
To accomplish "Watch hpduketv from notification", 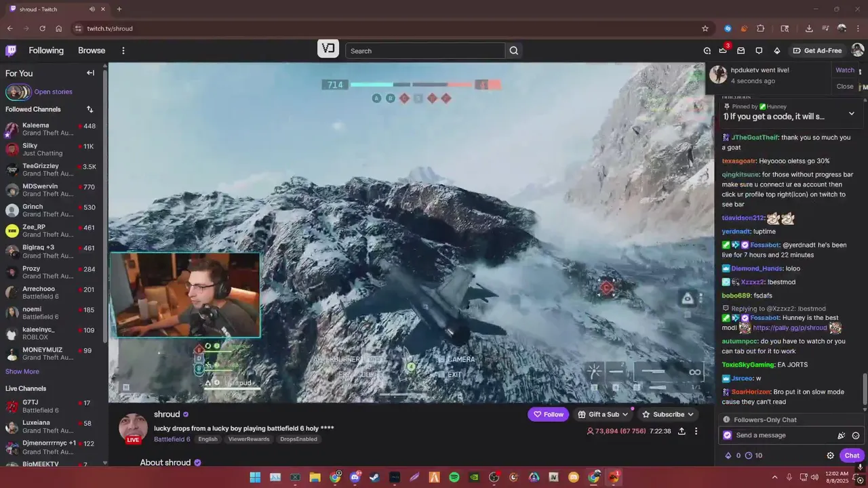I will [x=845, y=70].
